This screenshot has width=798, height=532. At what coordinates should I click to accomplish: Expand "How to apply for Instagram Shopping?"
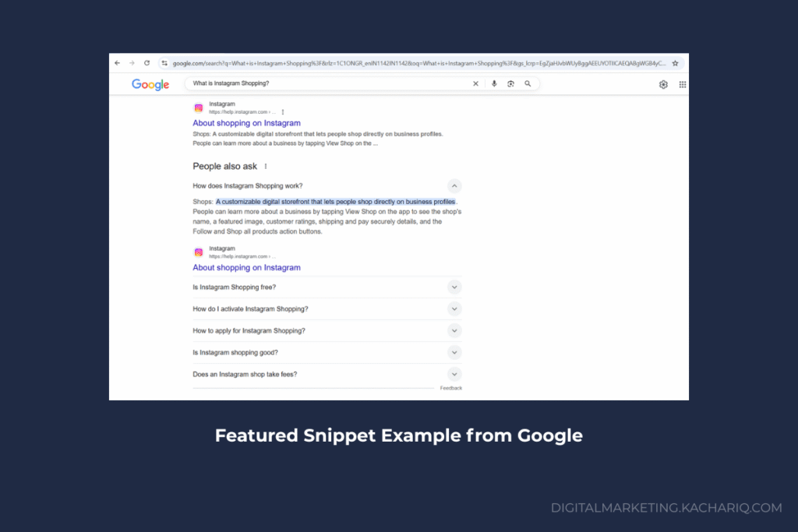pos(454,331)
